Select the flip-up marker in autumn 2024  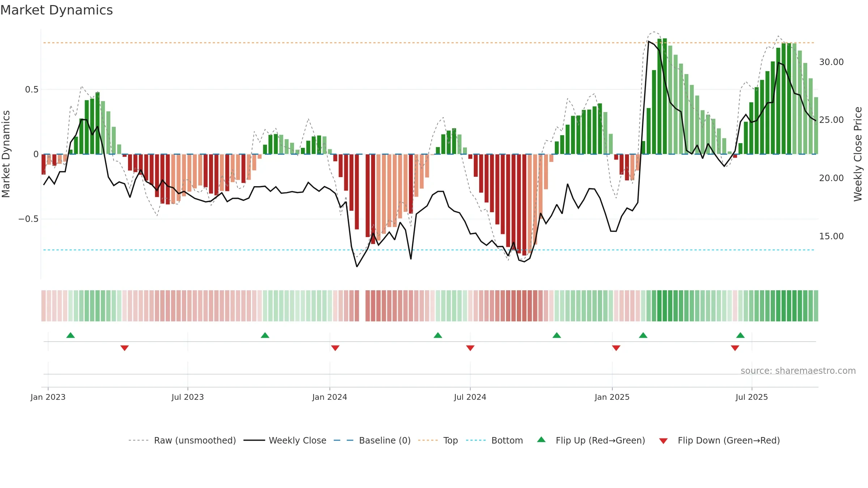[557, 335]
